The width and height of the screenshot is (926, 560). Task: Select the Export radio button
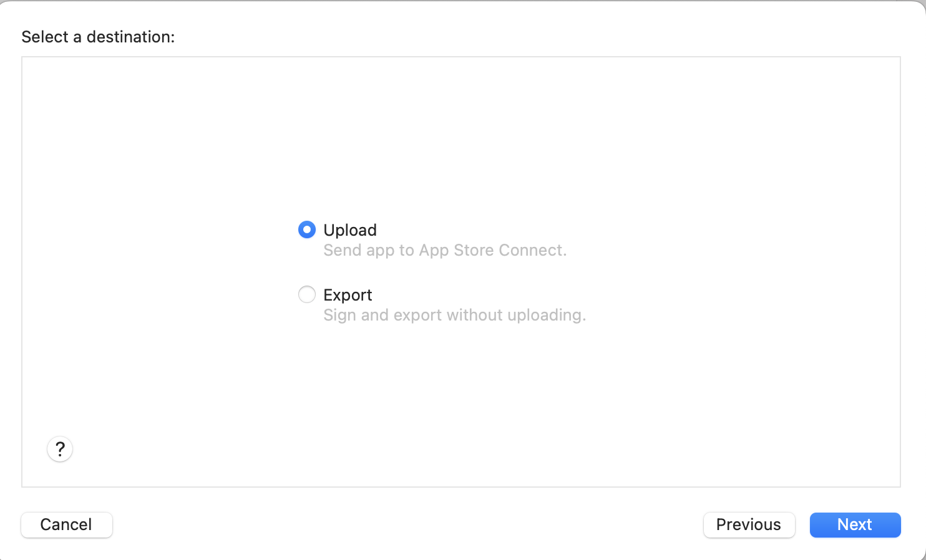click(x=307, y=294)
